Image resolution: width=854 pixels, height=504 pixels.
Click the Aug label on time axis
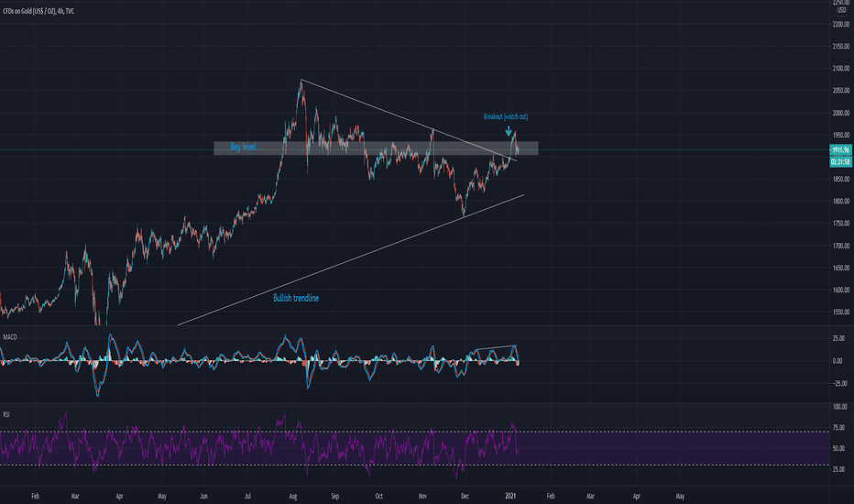pyautogui.click(x=293, y=497)
